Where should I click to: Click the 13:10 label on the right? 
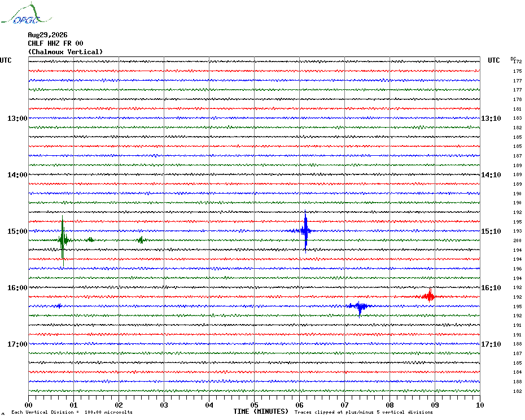coord(491,118)
